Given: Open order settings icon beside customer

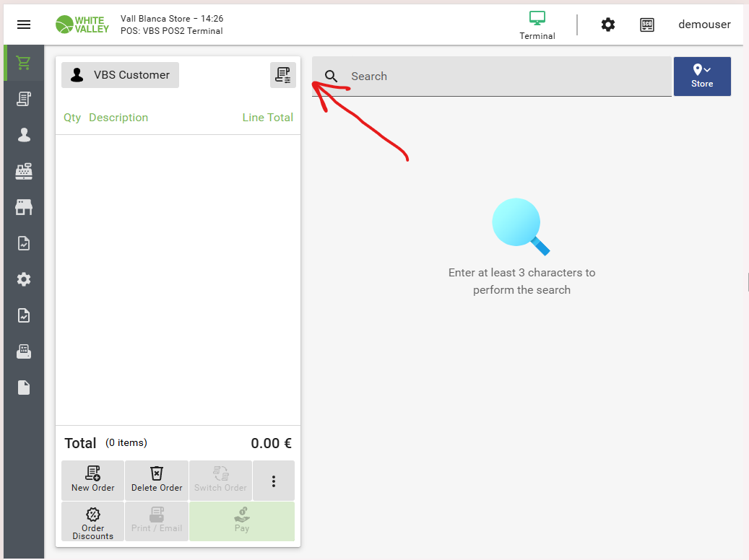Looking at the screenshot, I should [x=283, y=75].
